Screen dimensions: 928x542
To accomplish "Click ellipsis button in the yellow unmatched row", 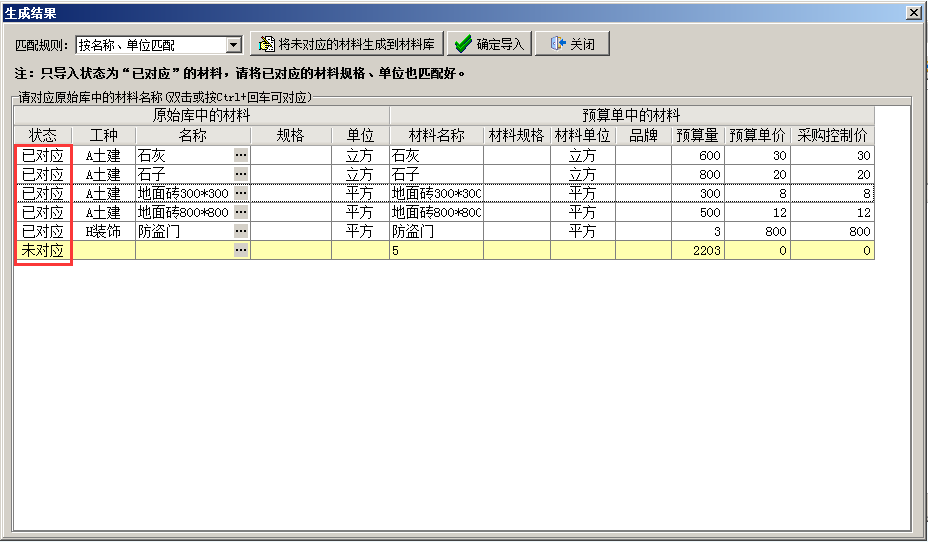I will click(x=241, y=250).
